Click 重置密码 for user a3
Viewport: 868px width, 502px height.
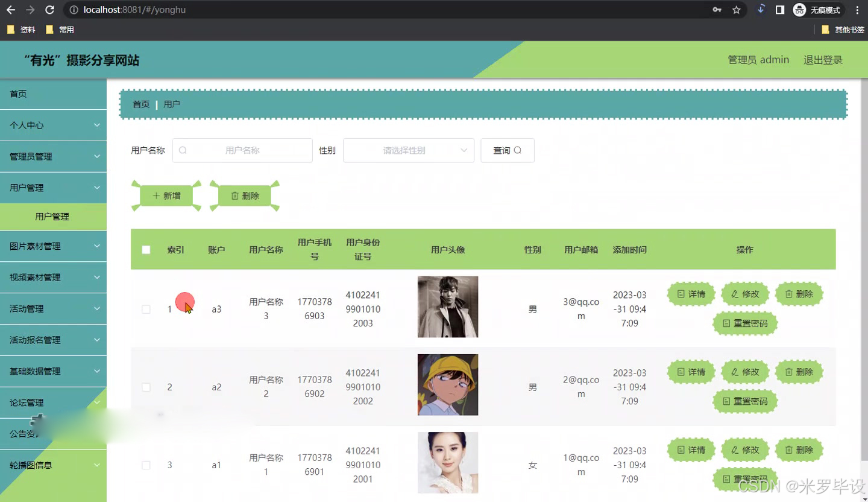coord(745,323)
